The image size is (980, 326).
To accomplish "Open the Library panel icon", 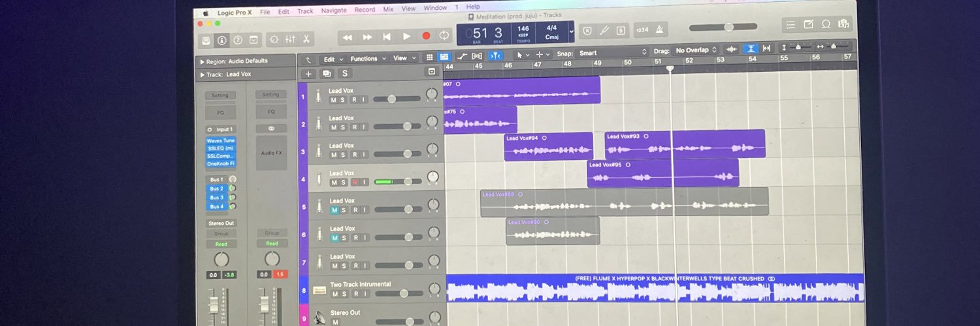I will (206, 41).
